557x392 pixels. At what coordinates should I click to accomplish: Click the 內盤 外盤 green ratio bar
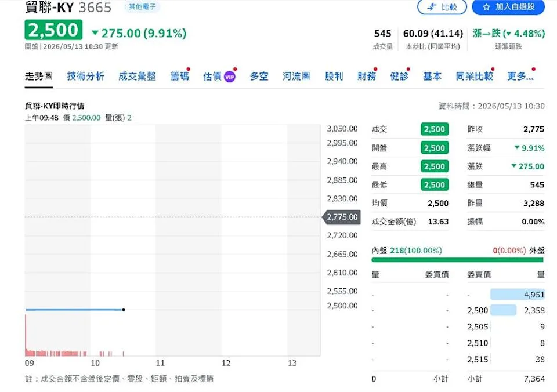tap(458, 260)
